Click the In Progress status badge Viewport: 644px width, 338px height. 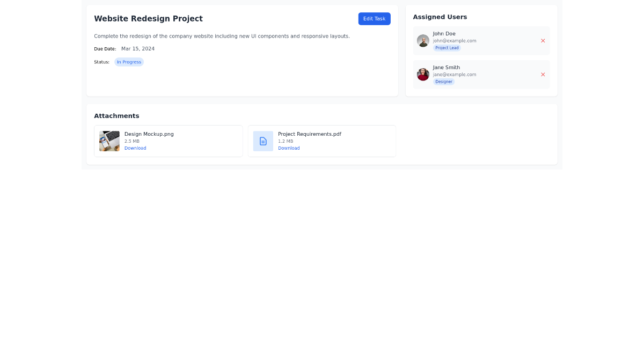[x=129, y=62]
